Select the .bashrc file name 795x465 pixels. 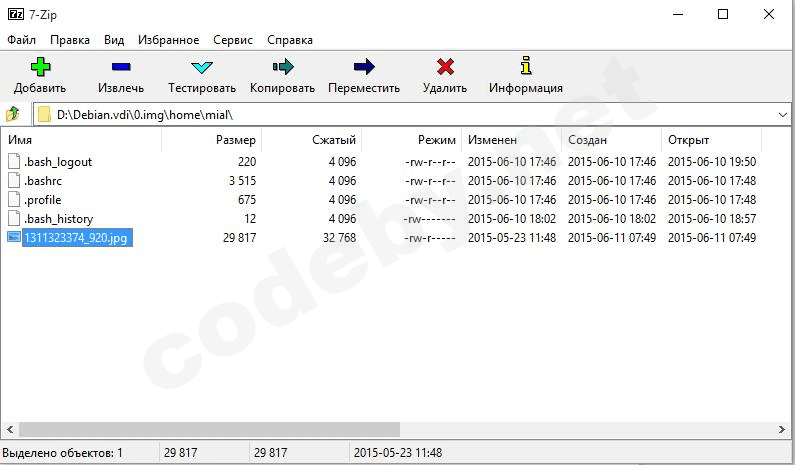(43, 181)
